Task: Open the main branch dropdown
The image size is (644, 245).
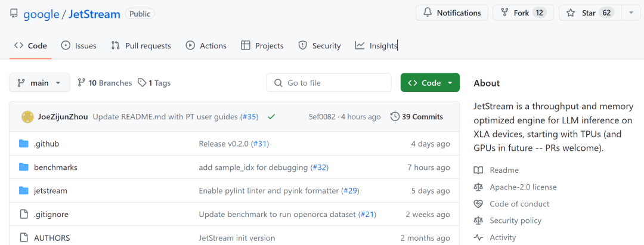Action: tap(39, 83)
